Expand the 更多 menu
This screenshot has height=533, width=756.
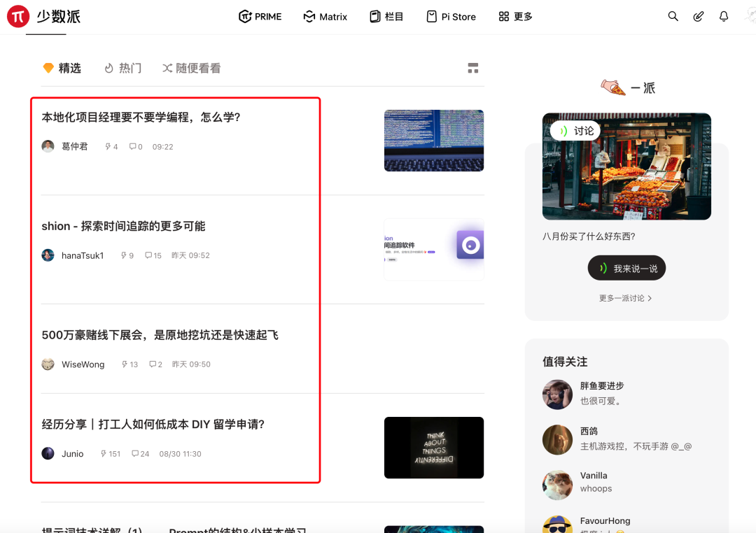(515, 17)
